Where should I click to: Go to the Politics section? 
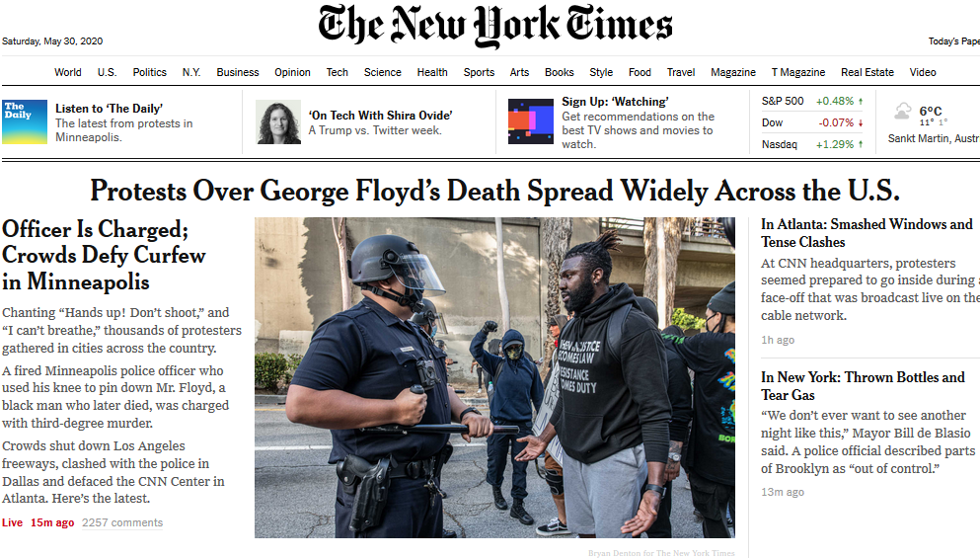(149, 72)
